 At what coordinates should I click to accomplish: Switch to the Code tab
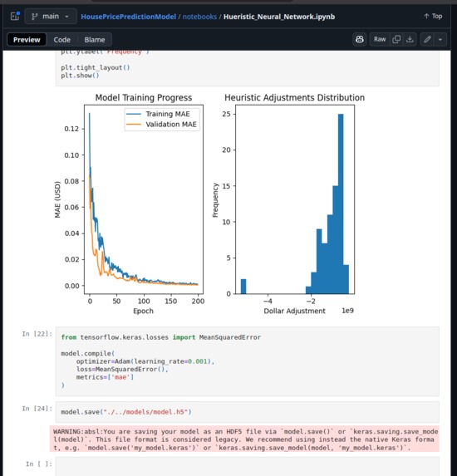[x=62, y=40]
